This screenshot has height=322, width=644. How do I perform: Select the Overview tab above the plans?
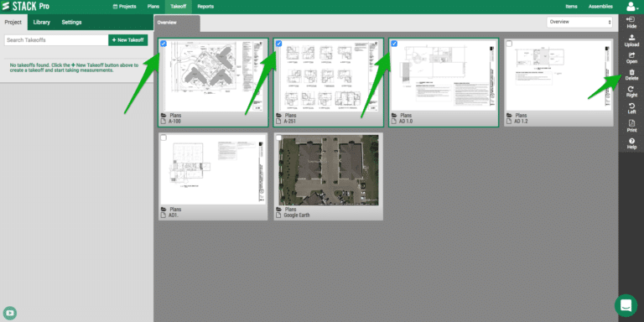[177, 23]
